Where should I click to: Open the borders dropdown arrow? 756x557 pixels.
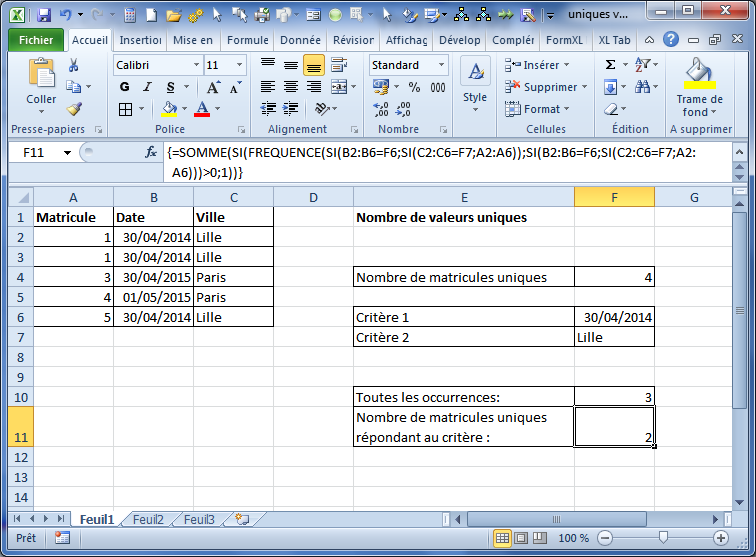pos(142,109)
